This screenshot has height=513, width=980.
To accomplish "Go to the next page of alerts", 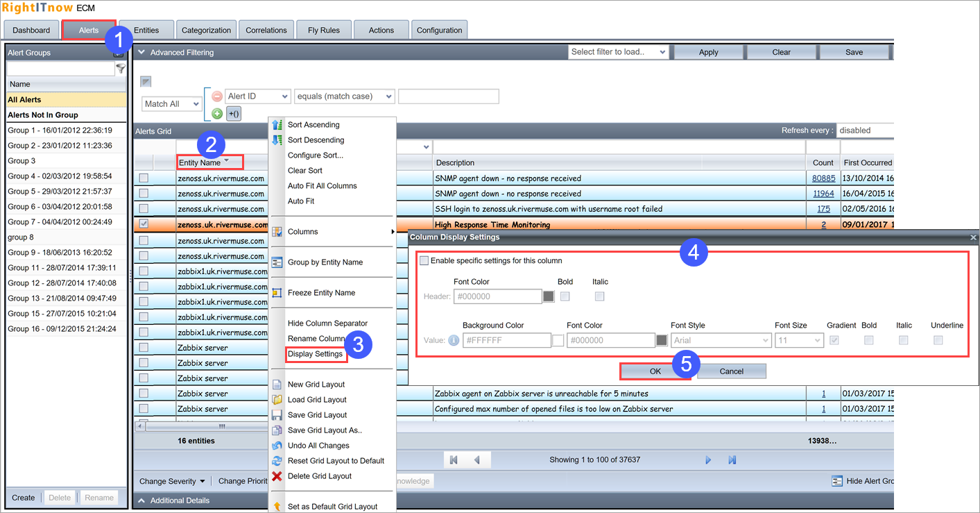I will pyautogui.click(x=708, y=460).
